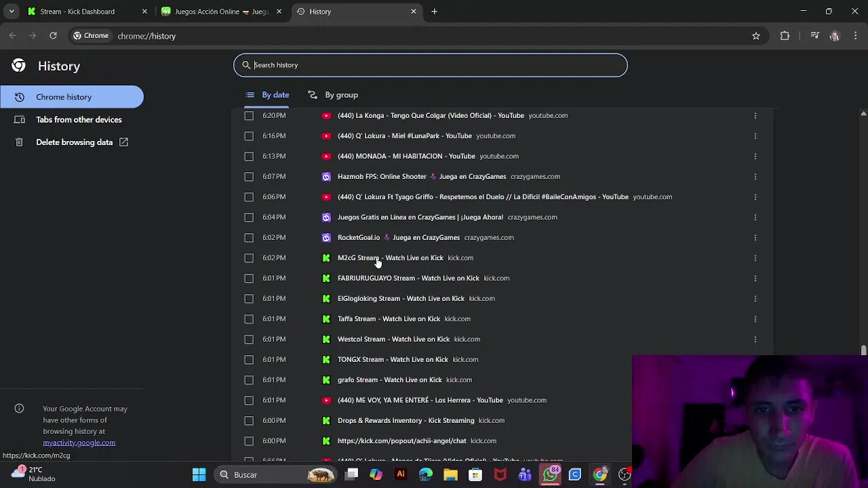Open ElGlogloking Stream history link
868x488 pixels.
(x=401, y=298)
